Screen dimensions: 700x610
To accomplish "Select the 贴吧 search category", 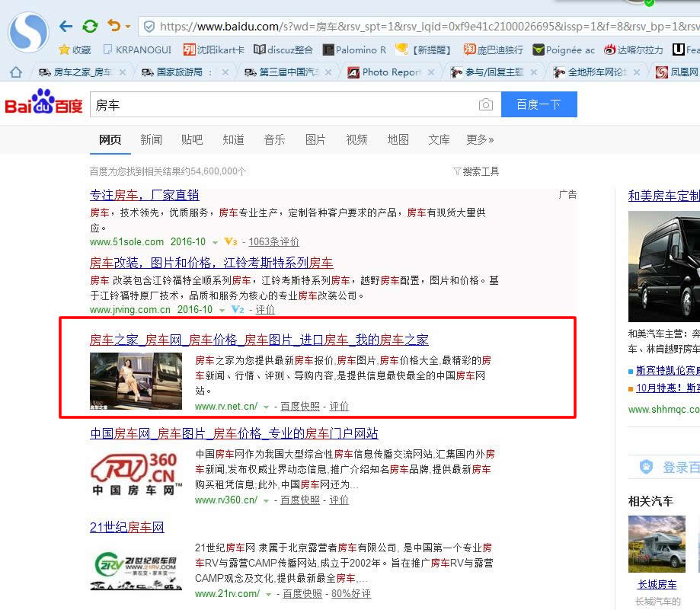I will (193, 139).
